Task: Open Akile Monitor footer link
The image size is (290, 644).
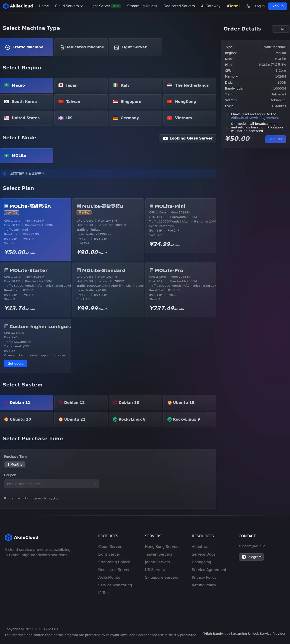Action: pyautogui.click(x=110, y=577)
